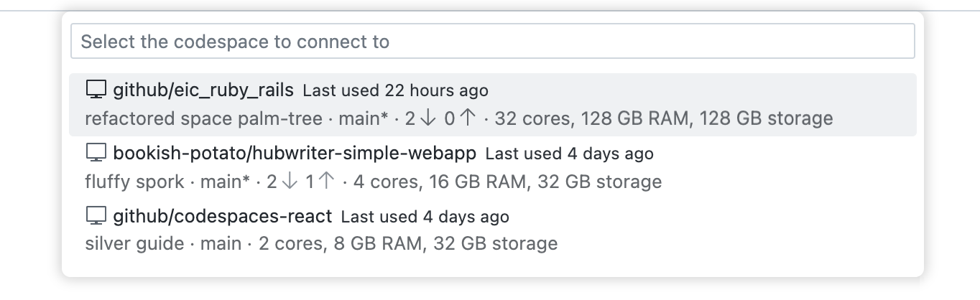Click the up arrow in the palm-tree row
The width and height of the screenshot is (980, 300).
pos(468,118)
